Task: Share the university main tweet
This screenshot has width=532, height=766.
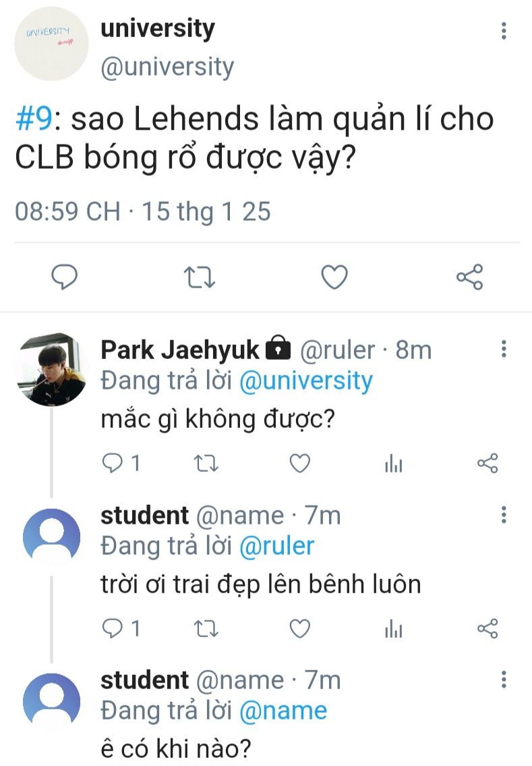Action: 469,277
